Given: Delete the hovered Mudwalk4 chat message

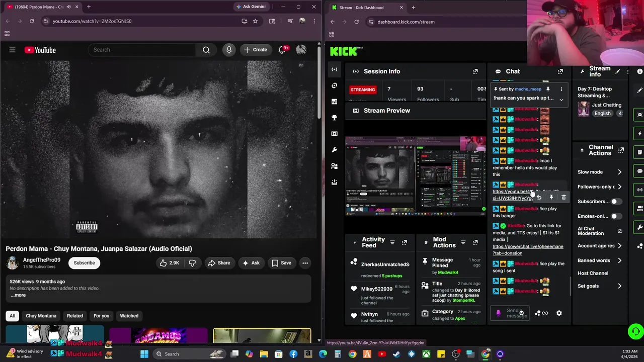Looking at the screenshot, I should click(x=563, y=198).
